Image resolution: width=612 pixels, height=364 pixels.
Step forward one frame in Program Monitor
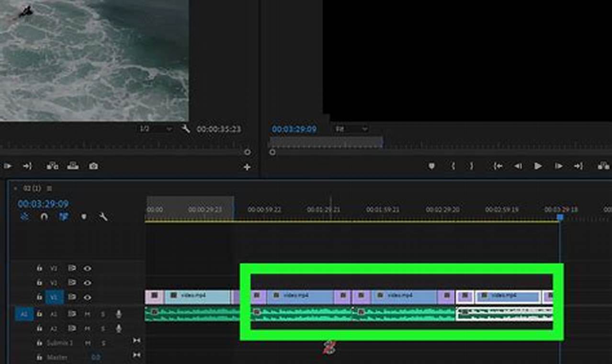558,166
